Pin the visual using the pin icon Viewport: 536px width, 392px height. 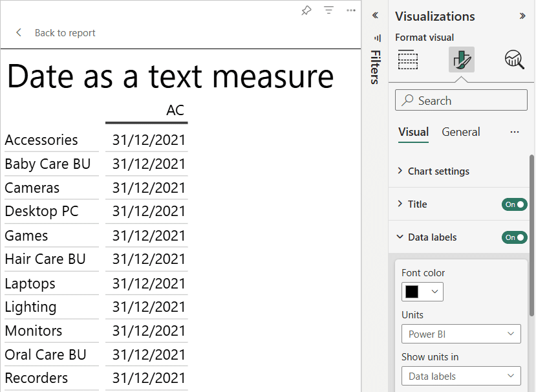pyautogui.click(x=306, y=10)
